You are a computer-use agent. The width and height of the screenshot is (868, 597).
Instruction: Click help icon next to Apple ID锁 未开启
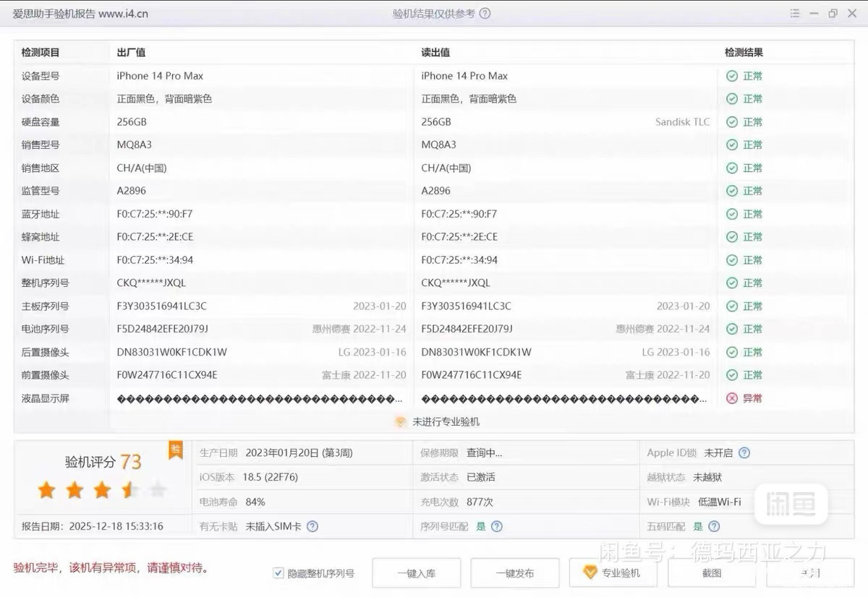coord(744,453)
